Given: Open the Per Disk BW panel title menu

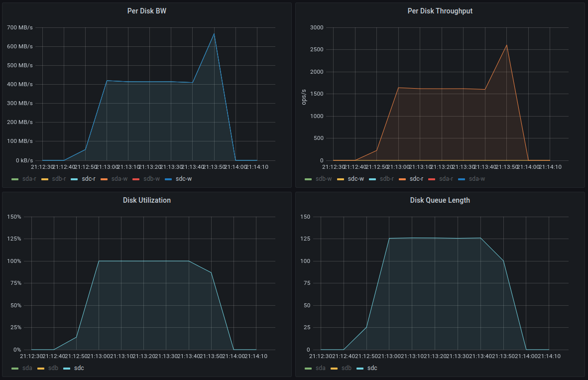Looking at the screenshot, I should pyautogui.click(x=146, y=11).
